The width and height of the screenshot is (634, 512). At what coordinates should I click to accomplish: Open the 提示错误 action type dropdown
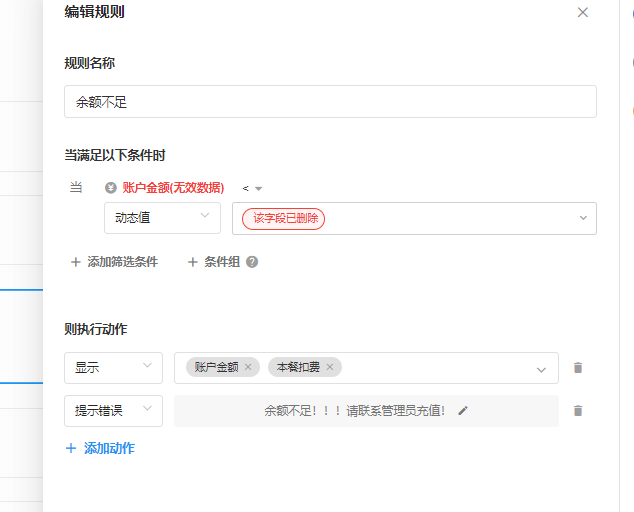click(x=113, y=411)
